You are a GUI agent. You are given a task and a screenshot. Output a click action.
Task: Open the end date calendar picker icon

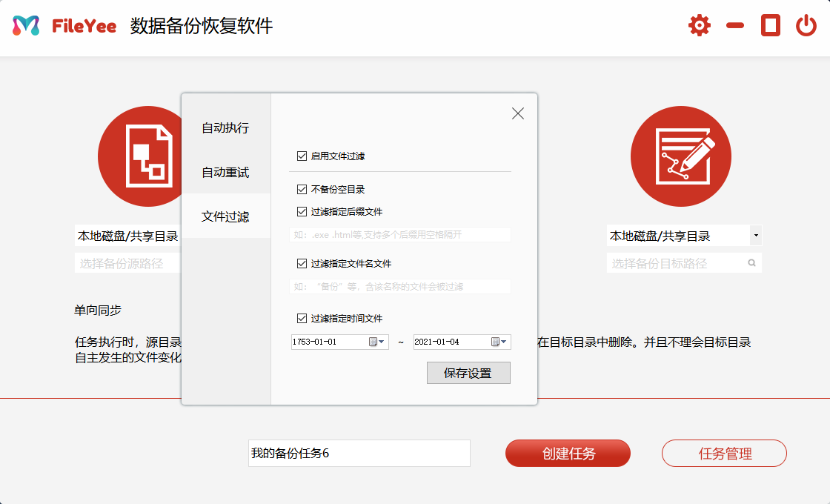click(x=497, y=342)
